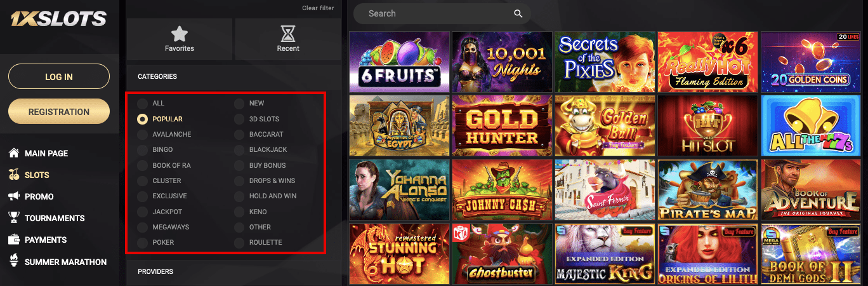Click the Slots cherries icon
The height and width of the screenshot is (286, 868).
tap(13, 175)
